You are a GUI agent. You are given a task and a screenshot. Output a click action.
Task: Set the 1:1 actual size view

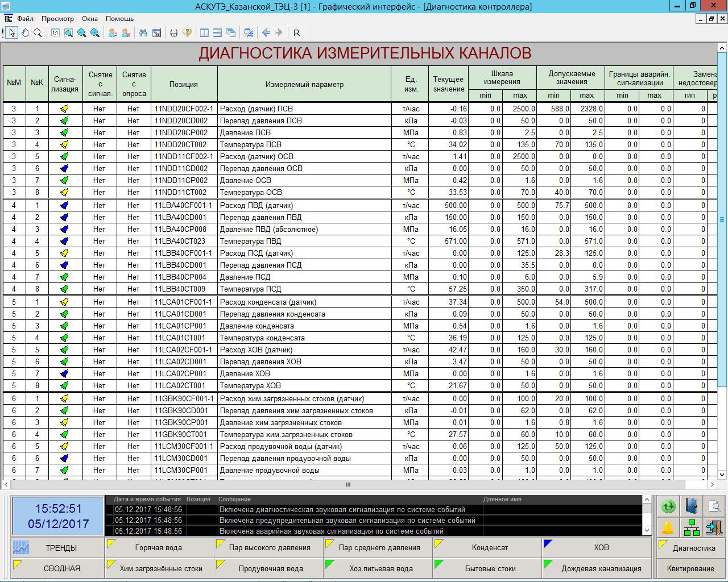(55, 33)
